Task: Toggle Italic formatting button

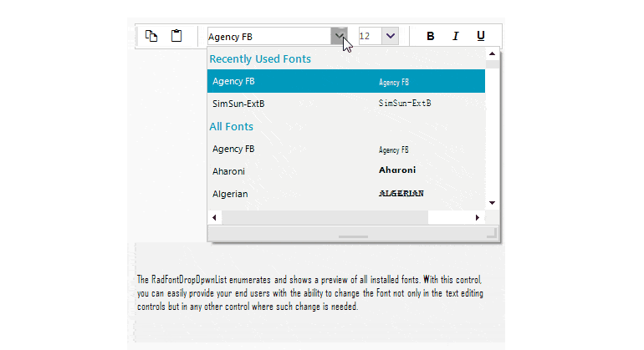Action: (x=456, y=36)
